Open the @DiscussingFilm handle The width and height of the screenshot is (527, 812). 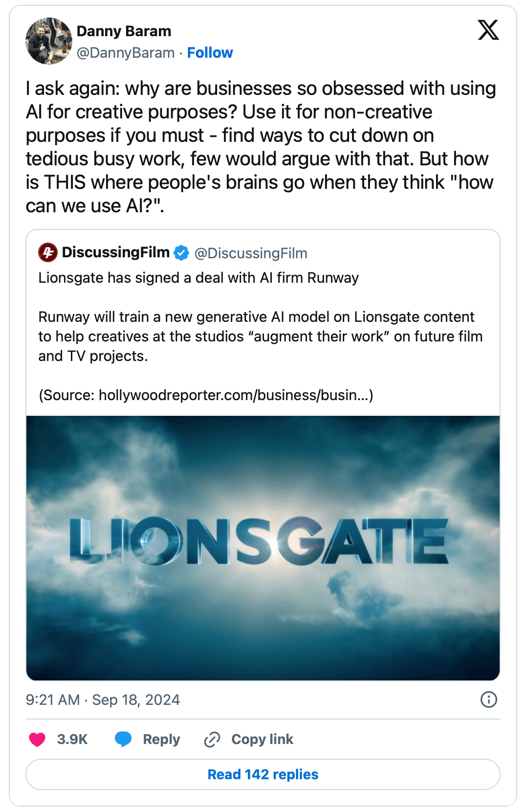pos(251,253)
